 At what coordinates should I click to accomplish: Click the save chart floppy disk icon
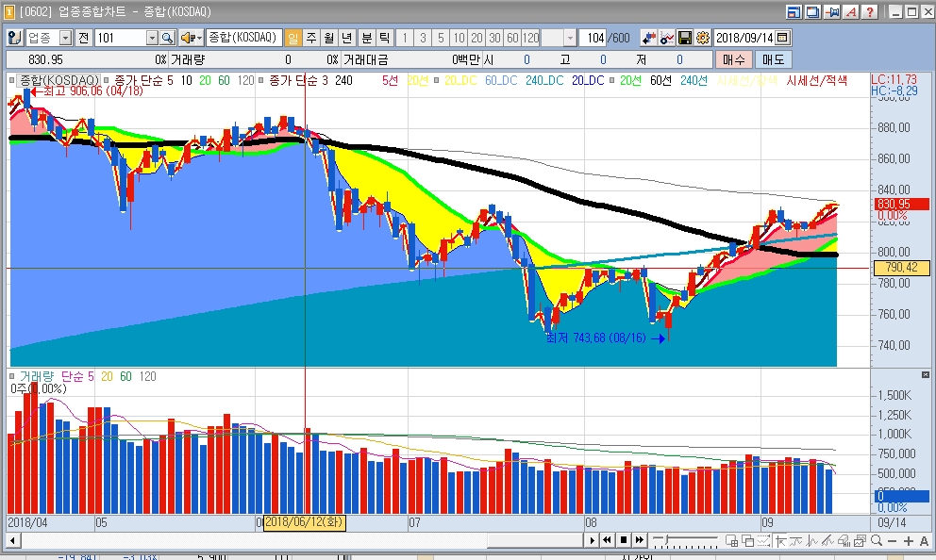685,38
